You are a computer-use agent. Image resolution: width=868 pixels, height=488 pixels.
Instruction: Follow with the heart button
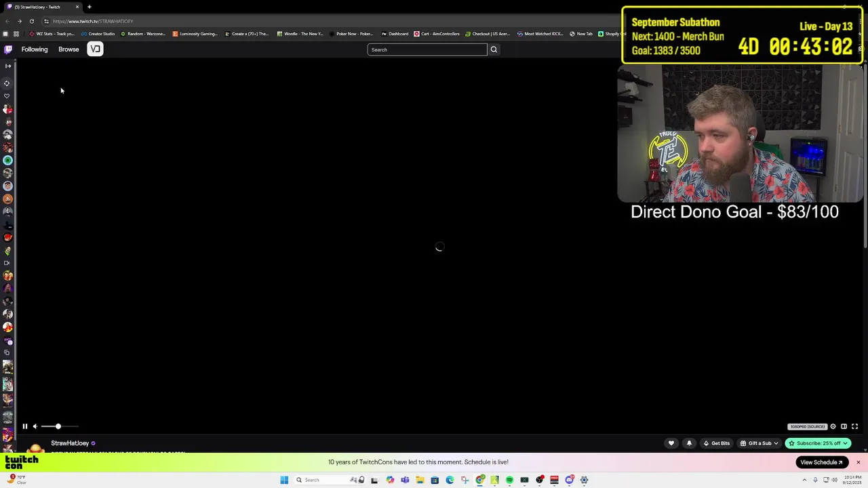(671, 443)
